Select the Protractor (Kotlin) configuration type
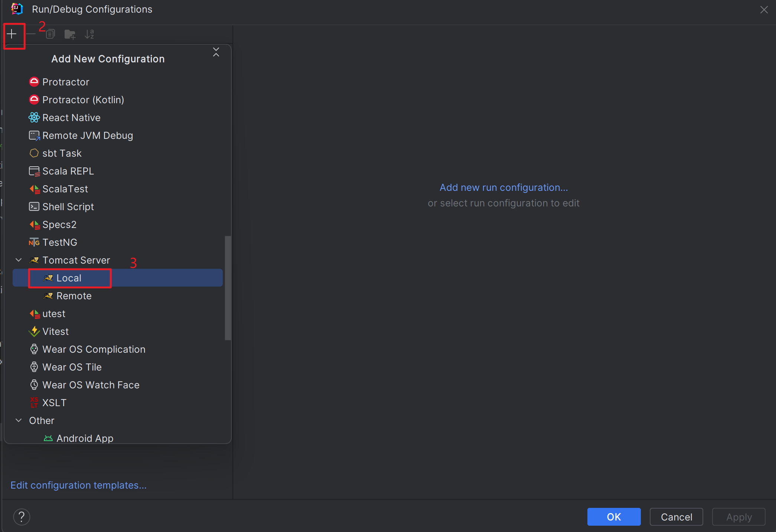This screenshot has height=532, width=776. [117, 99]
